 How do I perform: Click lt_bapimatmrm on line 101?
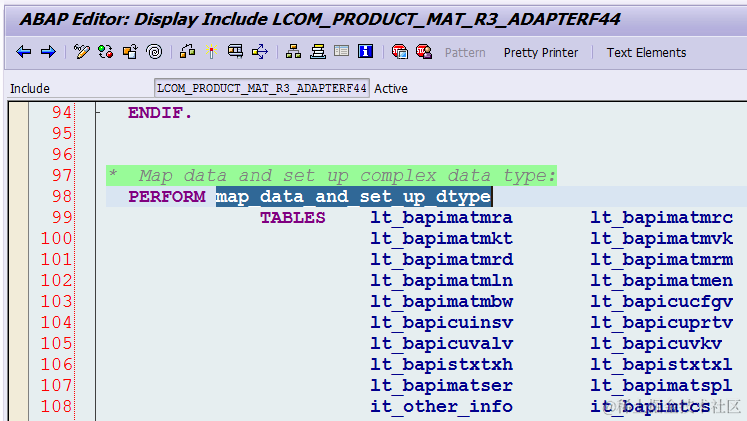click(x=662, y=260)
